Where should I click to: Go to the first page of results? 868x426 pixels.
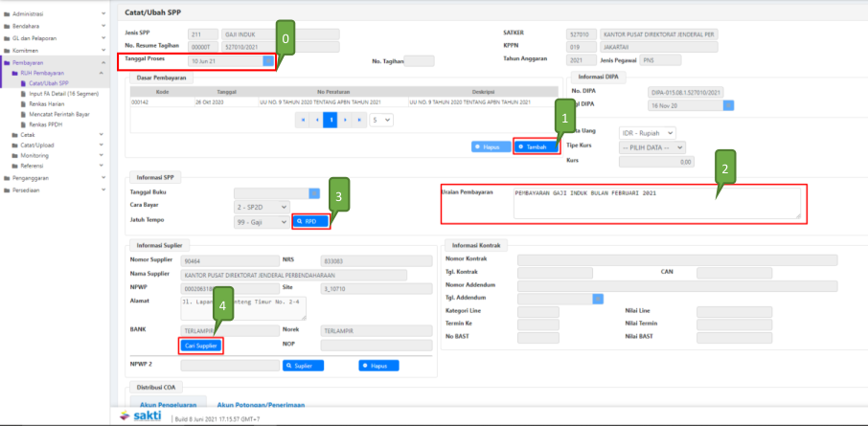304,120
